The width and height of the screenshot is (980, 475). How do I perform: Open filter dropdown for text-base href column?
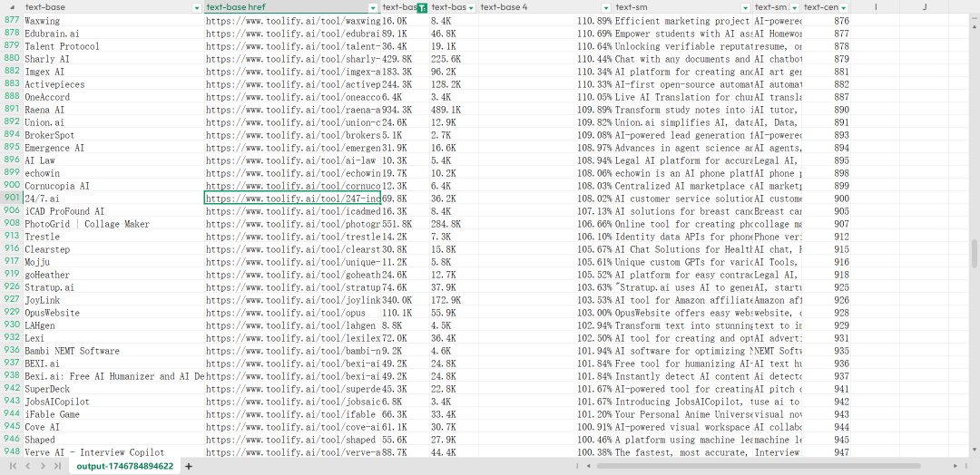tap(374, 7)
